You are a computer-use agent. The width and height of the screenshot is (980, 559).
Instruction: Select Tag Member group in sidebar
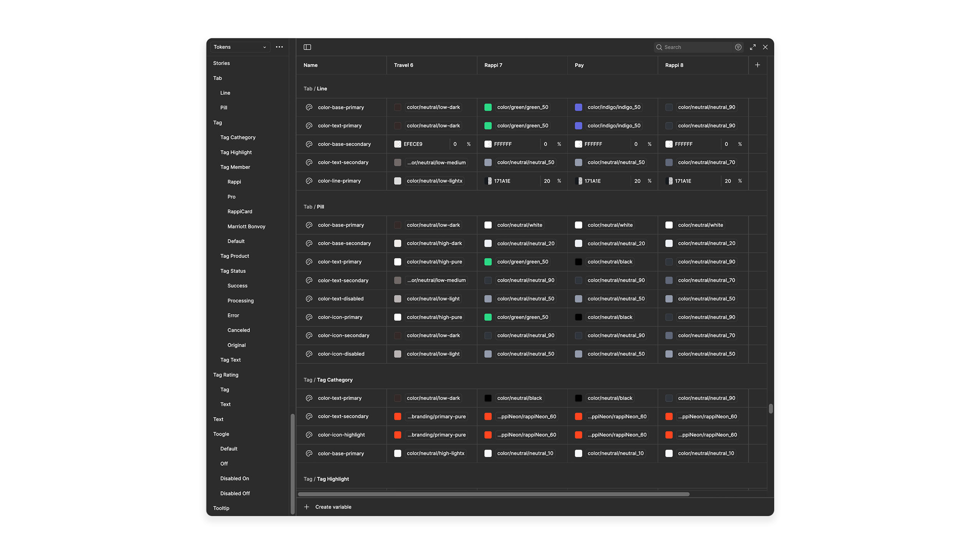click(235, 167)
